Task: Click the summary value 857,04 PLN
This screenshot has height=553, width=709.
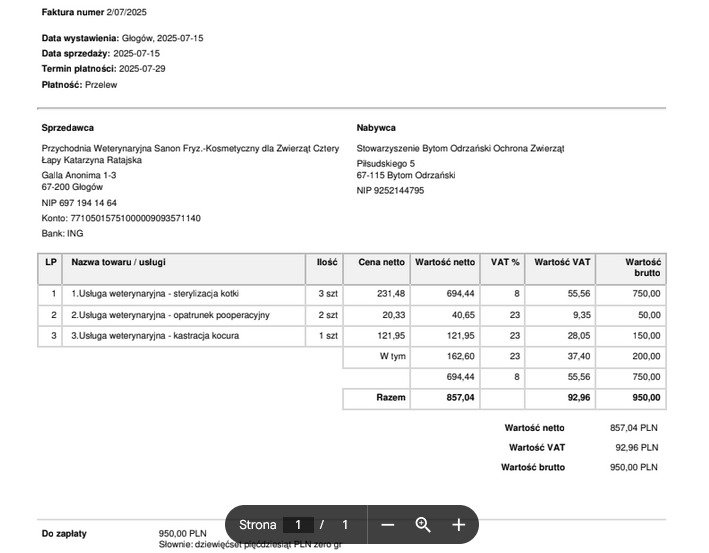Action: (x=633, y=428)
